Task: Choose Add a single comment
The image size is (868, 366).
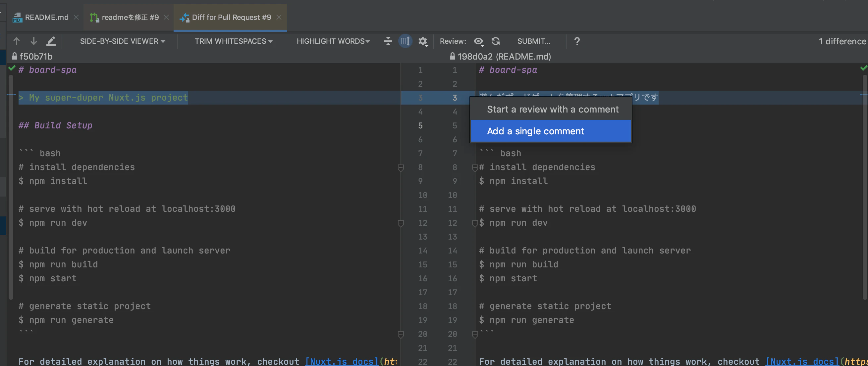Action: click(x=551, y=131)
